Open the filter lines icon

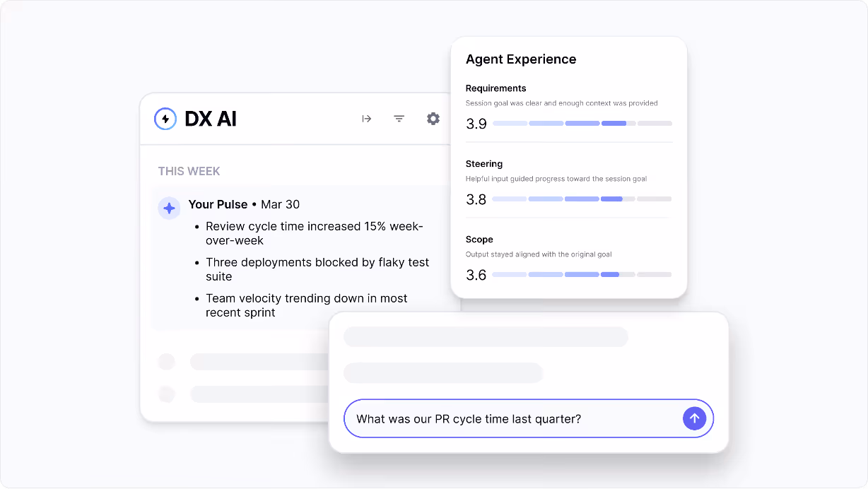point(399,119)
